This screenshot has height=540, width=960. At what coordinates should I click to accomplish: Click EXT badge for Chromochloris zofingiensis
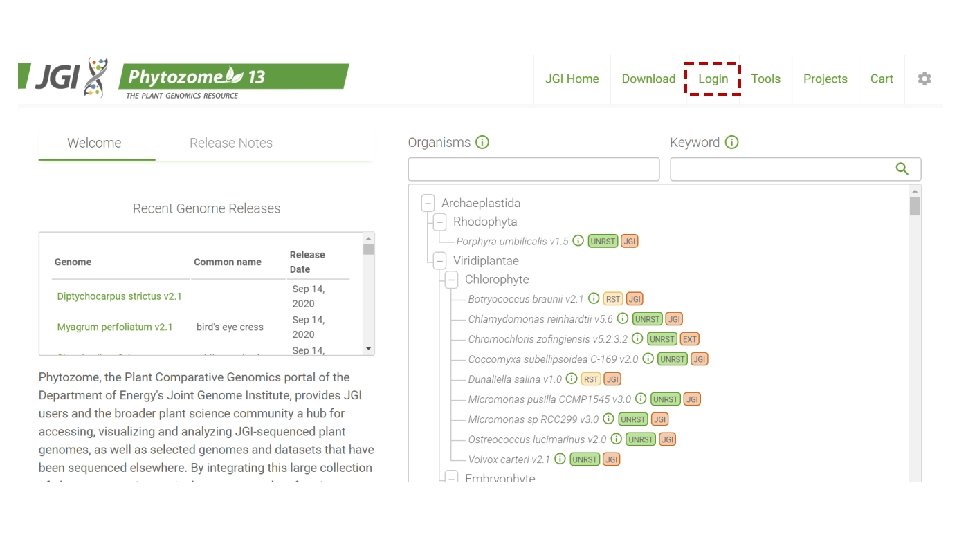click(x=689, y=339)
